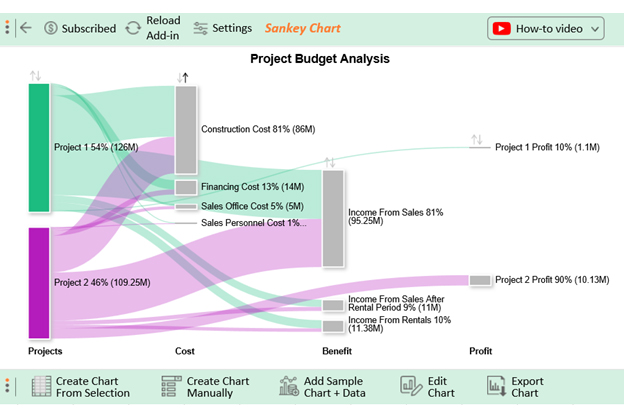624x418 pixels.
Task: Click the Sankey Chart title label
Action: point(302,28)
